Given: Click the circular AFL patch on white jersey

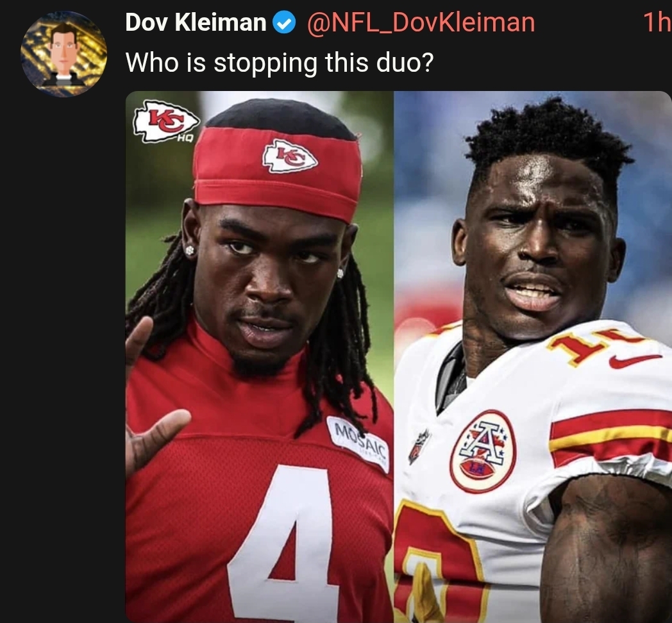Looking at the screenshot, I should (x=483, y=451).
